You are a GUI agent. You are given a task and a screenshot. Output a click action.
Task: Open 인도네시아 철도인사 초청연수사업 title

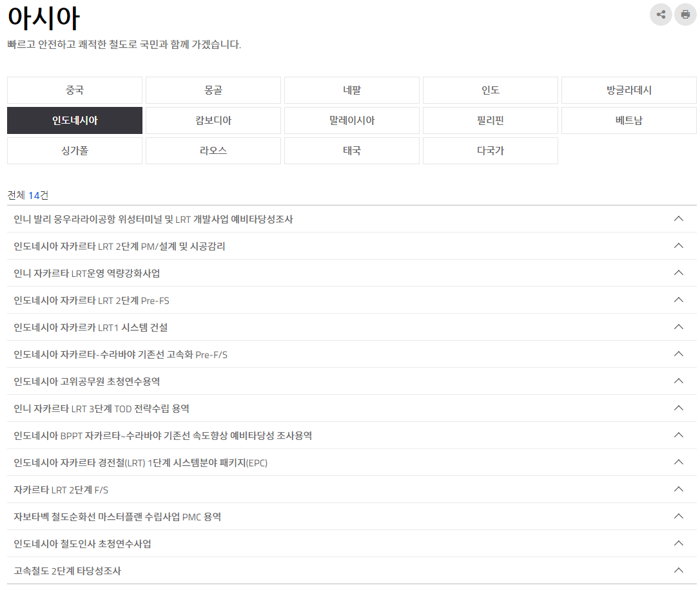(x=82, y=544)
